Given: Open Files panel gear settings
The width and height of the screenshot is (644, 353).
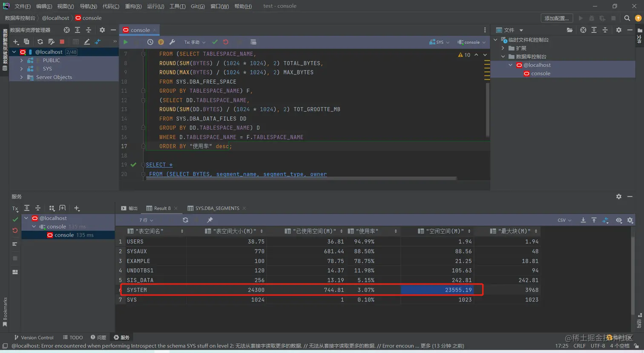Looking at the screenshot, I should click(619, 30).
